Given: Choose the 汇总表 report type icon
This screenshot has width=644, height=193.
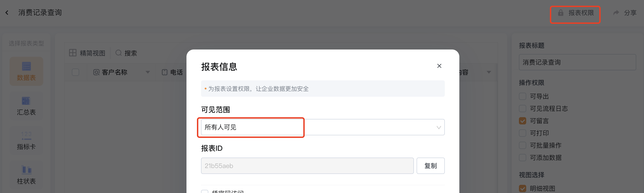Looking at the screenshot, I should coord(26,101).
